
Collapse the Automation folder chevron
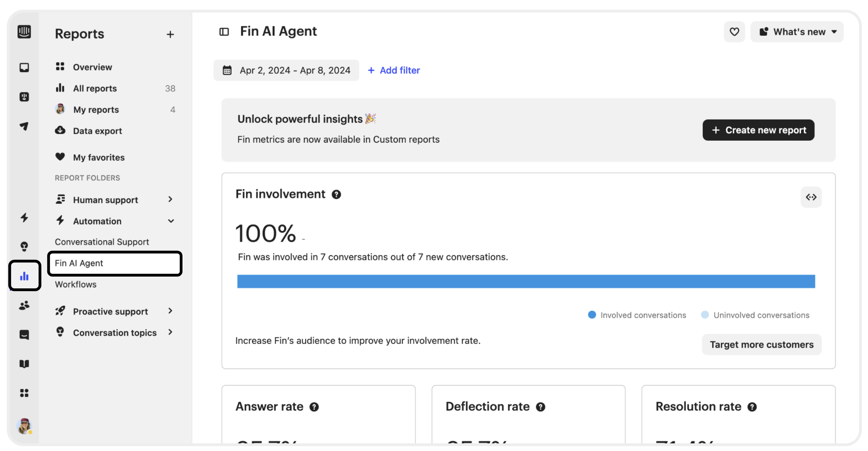[171, 221]
